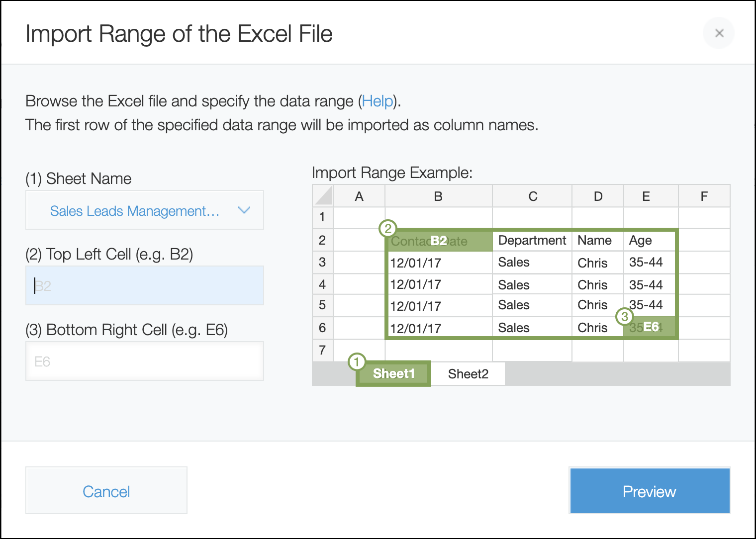Click the Sheet Name dropdown chevron arrow
This screenshot has width=756, height=539.
click(x=244, y=210)
